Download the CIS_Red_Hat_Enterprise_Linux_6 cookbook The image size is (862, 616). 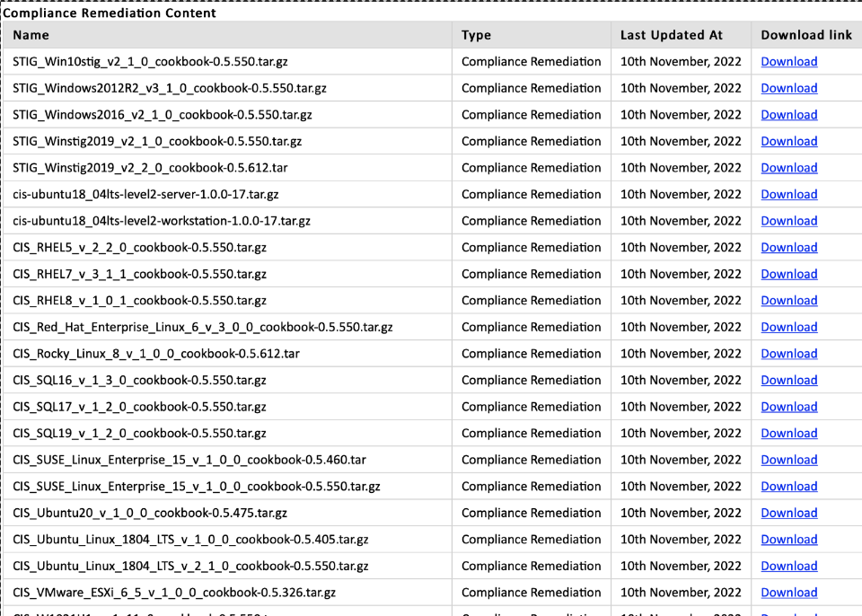click(788, 327)
